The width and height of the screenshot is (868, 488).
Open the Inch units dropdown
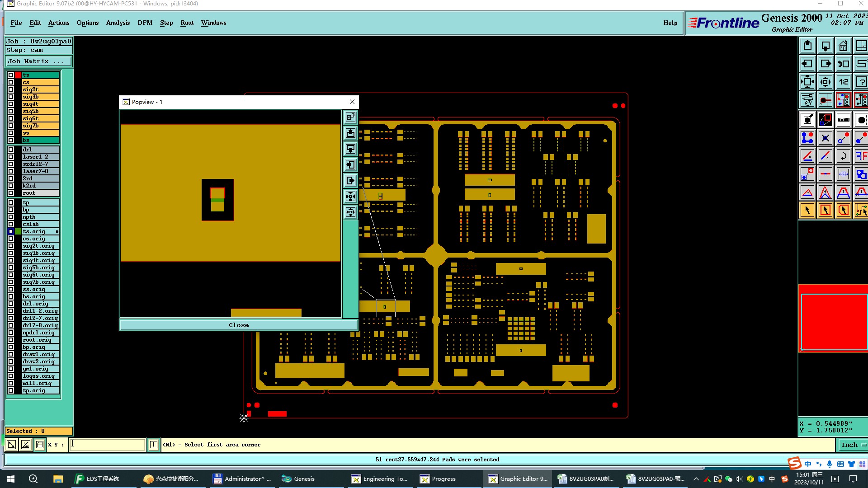point(853,445)
